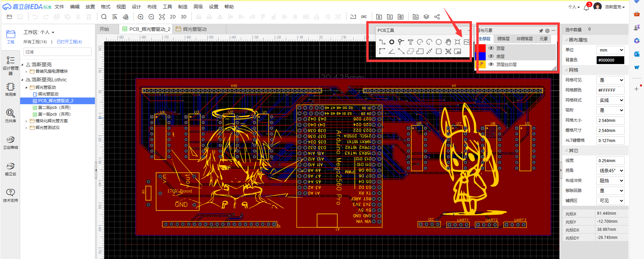Switch to the 铜箔层 tab

pos(503,39)
